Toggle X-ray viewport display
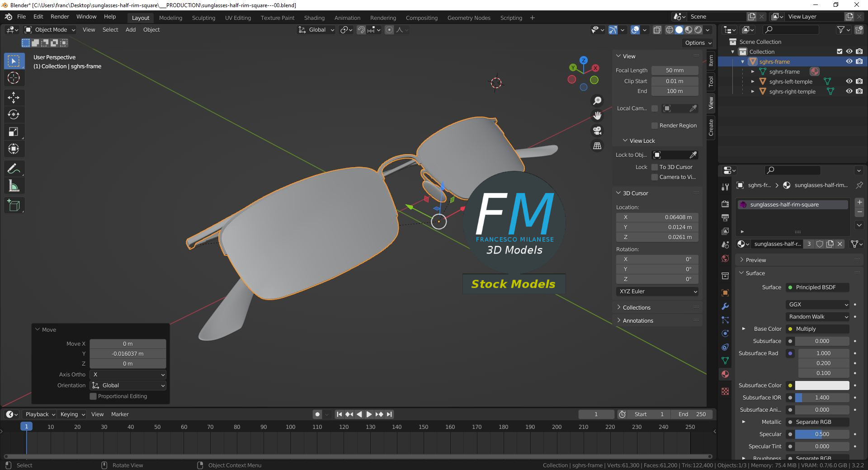Viewport: 868px width, 470px height. (x=657, y=30)
